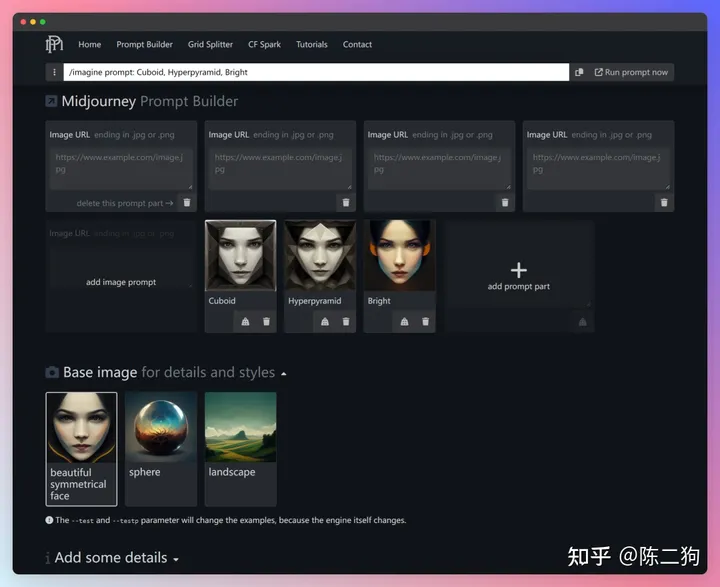Open the Prompt Builder nav item
Viewport: 720px width, 587px height.
pyautogui.click(x=145, y=45)
